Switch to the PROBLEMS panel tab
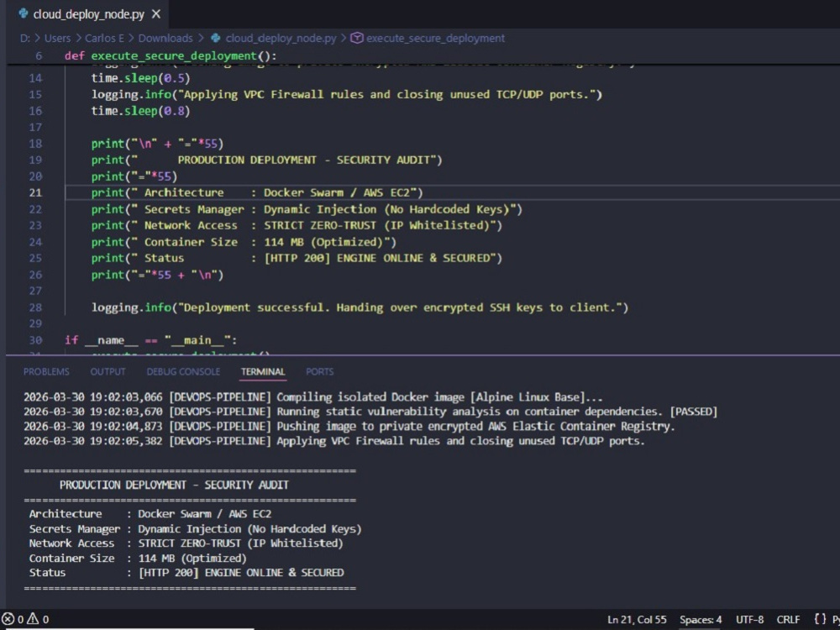The image size is (840, 630). point(46,372)
